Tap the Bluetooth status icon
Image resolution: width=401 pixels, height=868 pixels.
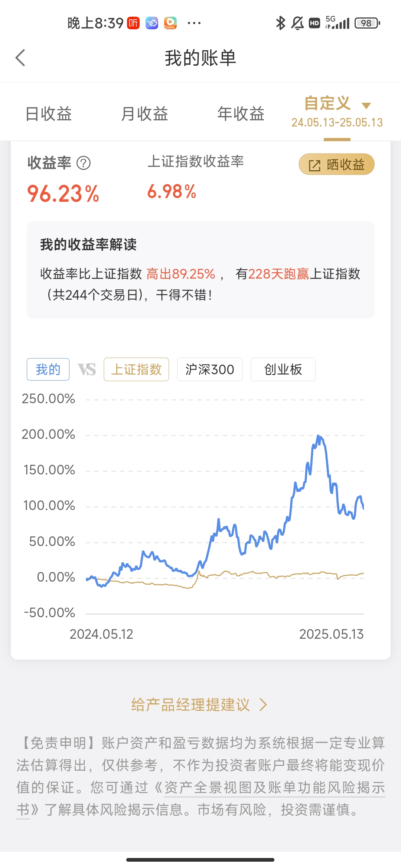pos(280,23)
